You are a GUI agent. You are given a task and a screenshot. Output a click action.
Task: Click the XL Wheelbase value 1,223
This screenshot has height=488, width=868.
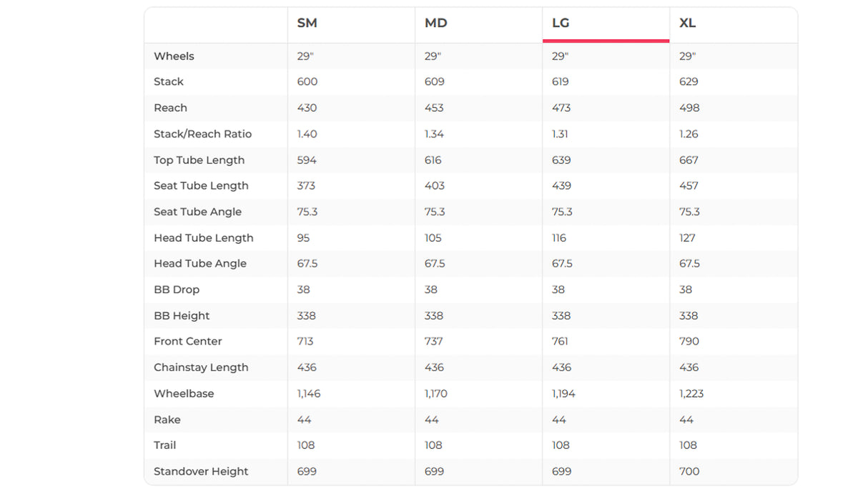tap(691, 394)
